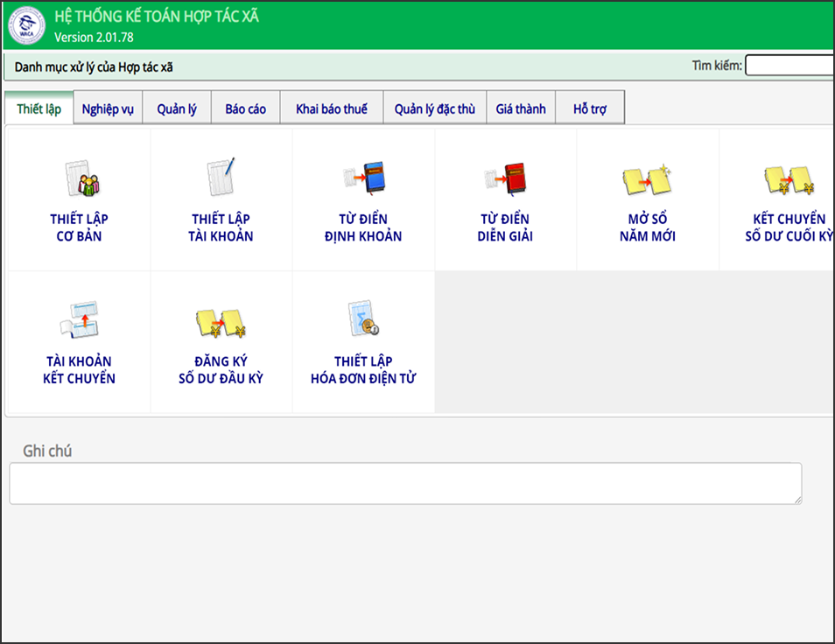Switch to the Thiết lập tab

[39, 108]
